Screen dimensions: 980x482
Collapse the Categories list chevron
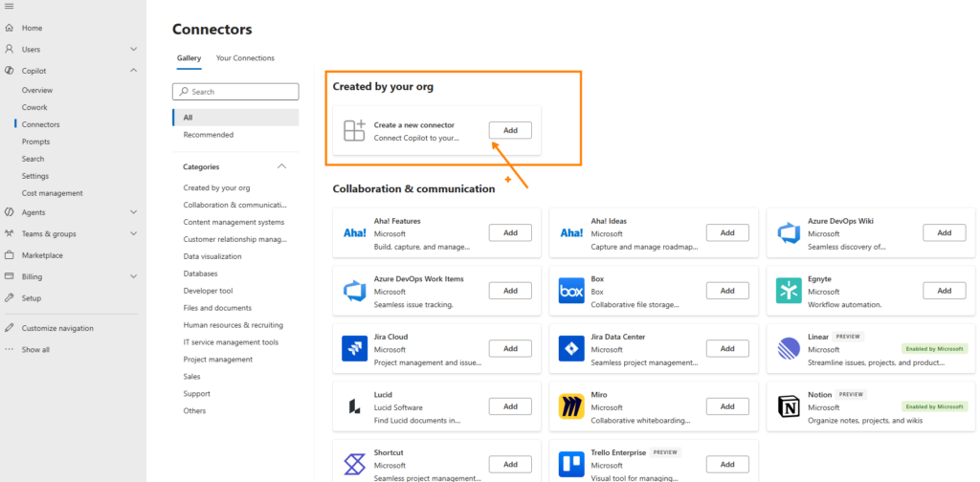(x=282, y=166)
